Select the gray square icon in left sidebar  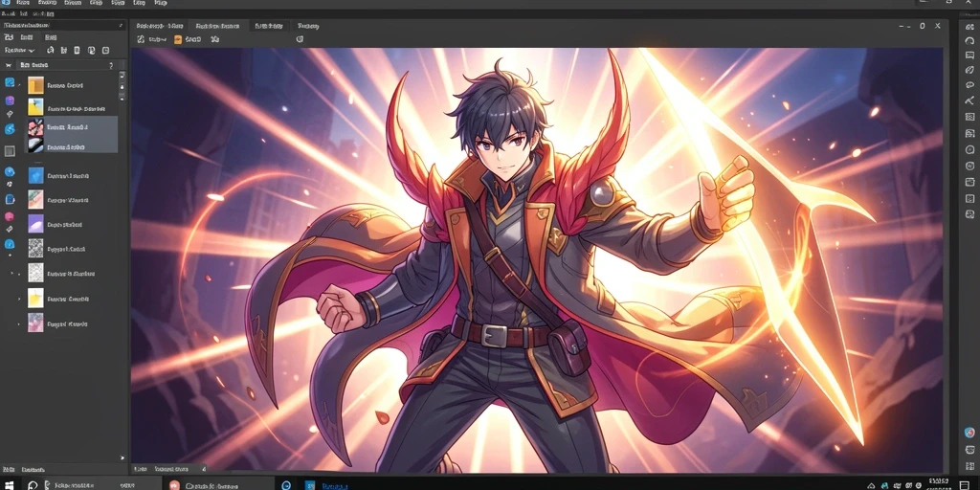click(x=10, y=150)
